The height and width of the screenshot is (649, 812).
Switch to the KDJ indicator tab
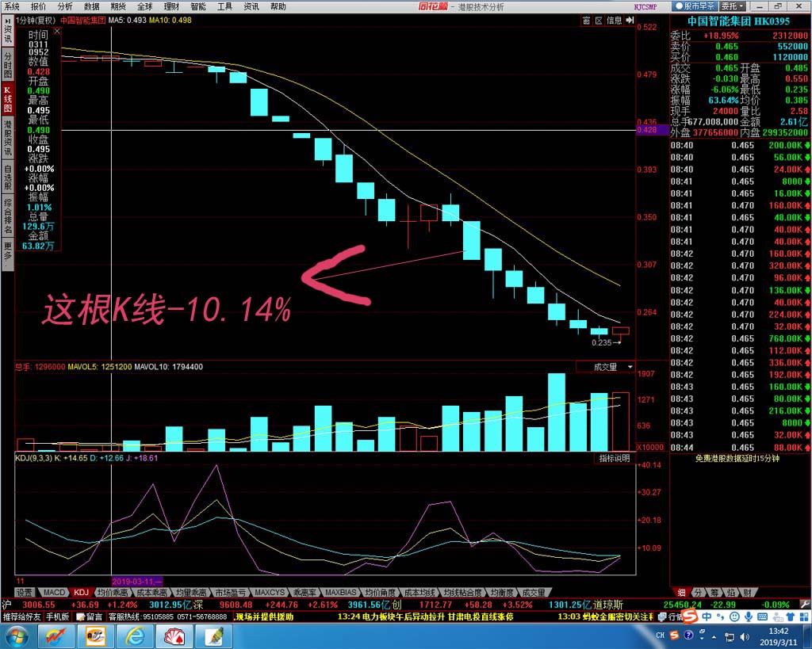click(82, 592)
